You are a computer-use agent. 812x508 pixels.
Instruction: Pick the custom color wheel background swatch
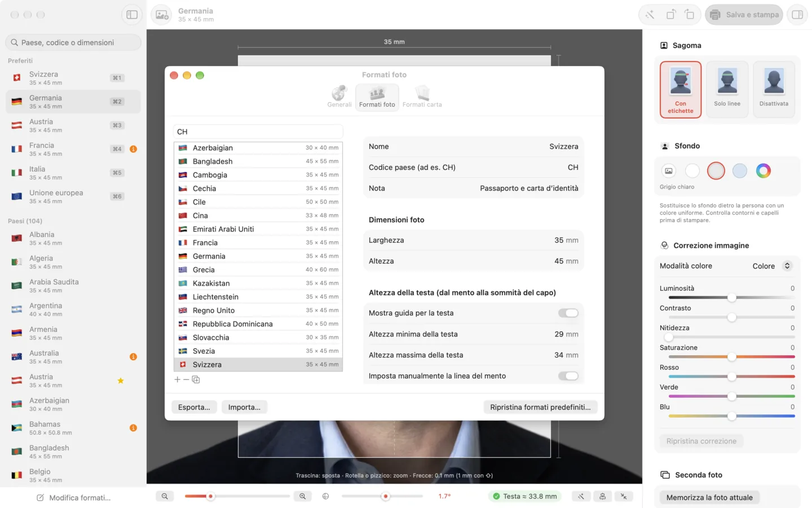[764, 170]
